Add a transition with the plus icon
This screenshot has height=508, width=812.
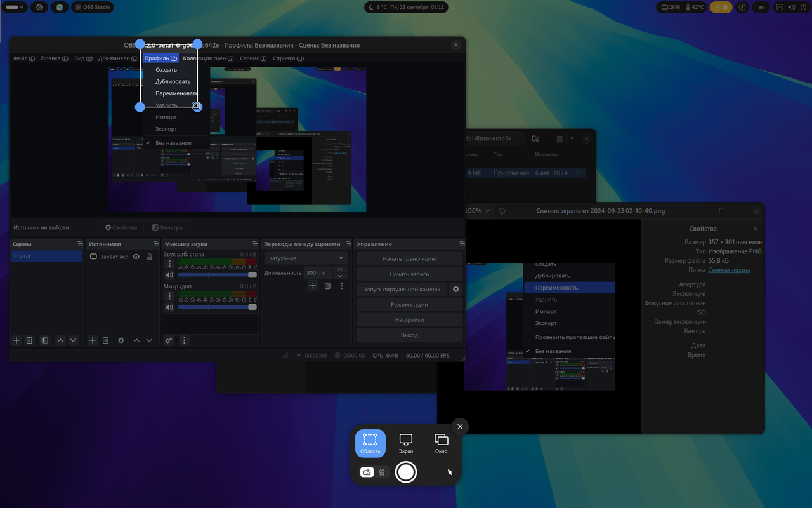click(x=313, y=286)
